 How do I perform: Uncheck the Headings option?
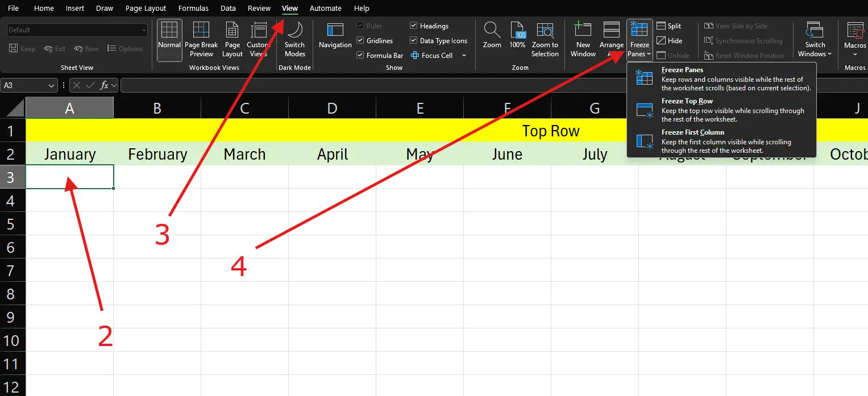click(413, 26)
